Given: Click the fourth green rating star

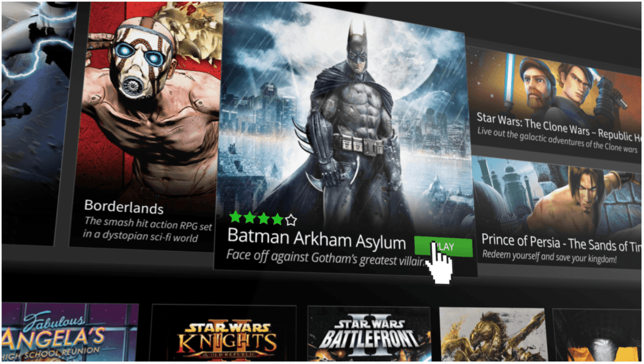Looking at the screenshot, I should coord(277,219).
